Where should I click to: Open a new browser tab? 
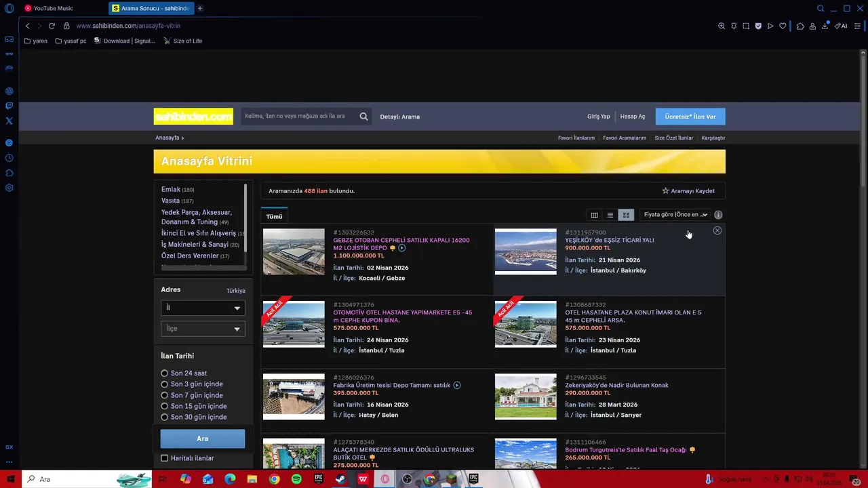[x=200, y=8]
